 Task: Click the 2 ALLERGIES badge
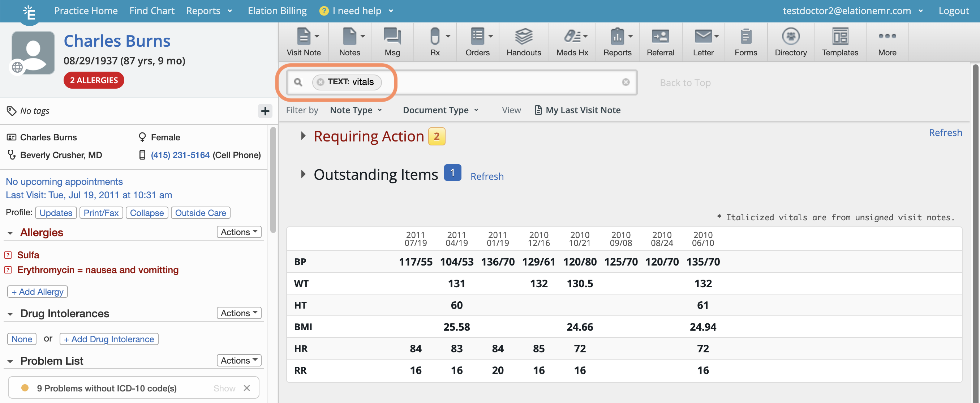pos(94,80)
